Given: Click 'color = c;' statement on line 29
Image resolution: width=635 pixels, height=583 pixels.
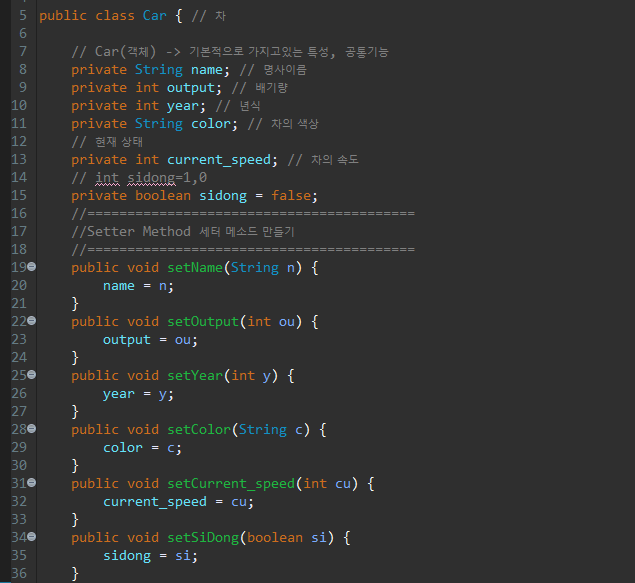Looking at the screenshot, I should (x=142, y=448).
